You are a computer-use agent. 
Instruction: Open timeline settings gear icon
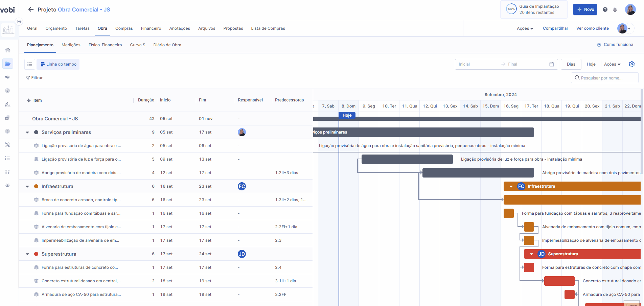(631, 64)
